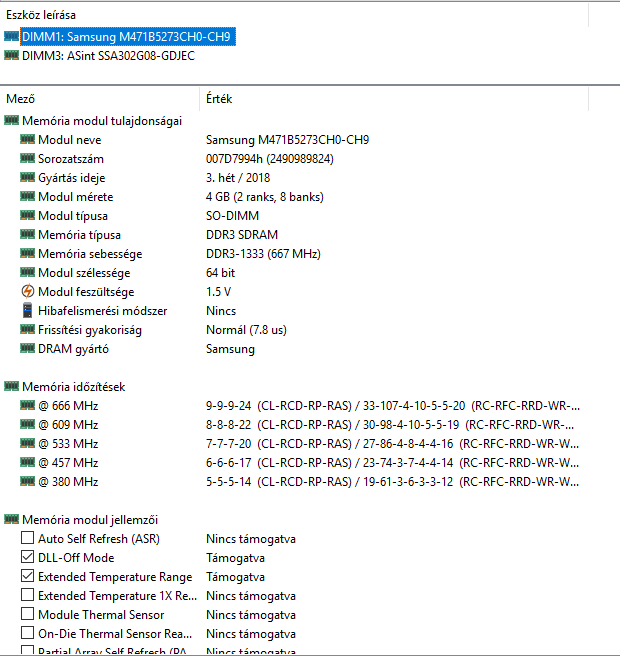Screen dimensions: 620x656
Task: Click the value 4 GB (2 ranks, 8 banks)
Action: 265,197
